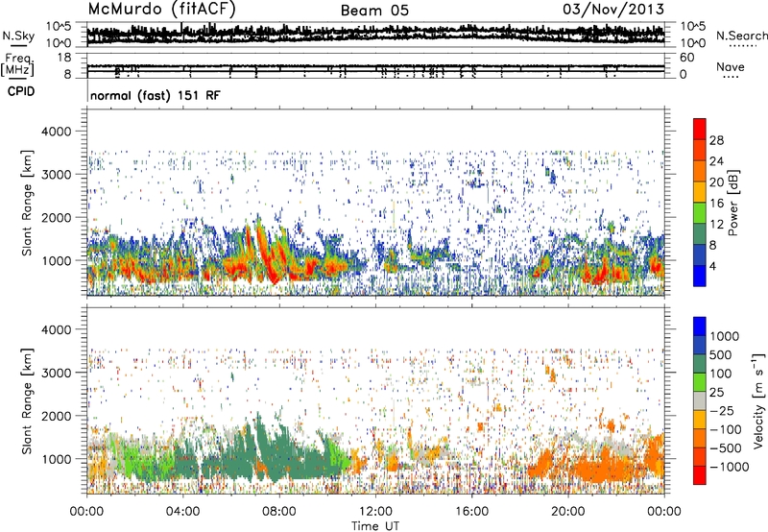Click the 20 label on Power colorbar
768x532 pixels.
[x=716, y=182]
